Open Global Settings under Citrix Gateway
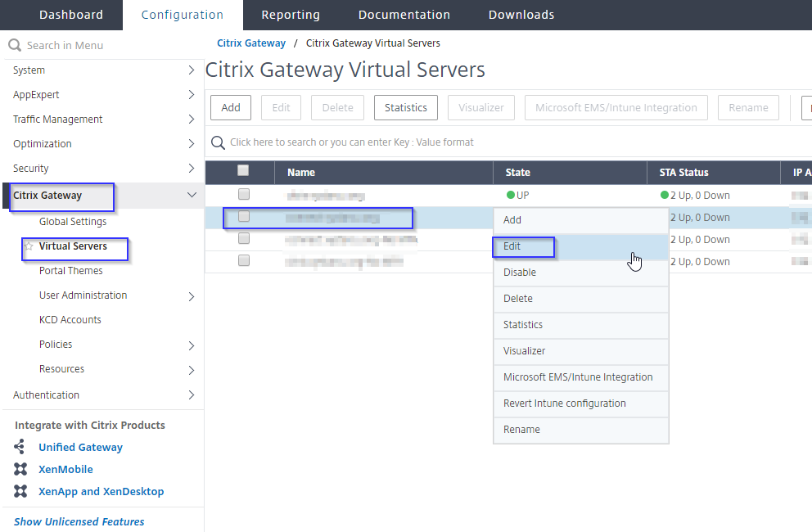 (x=73, y=222)
